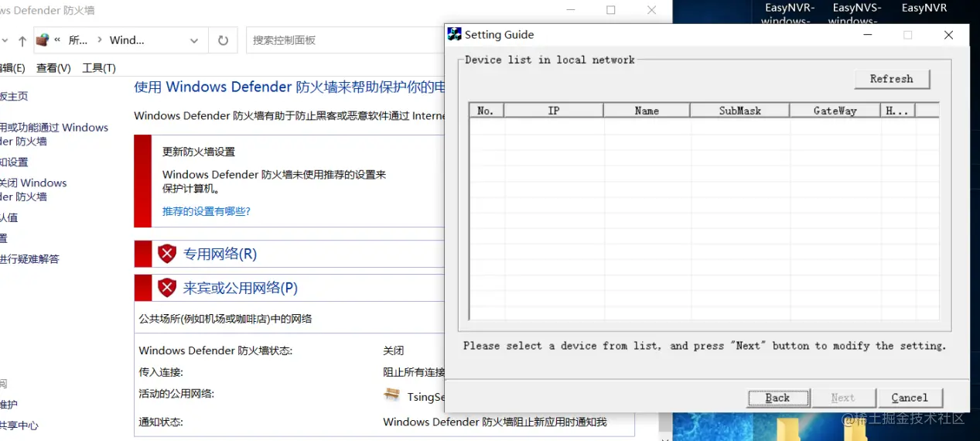The width and height of the screenshot is (980, 441).
Task: Select the rightmost EasyNVR desktop shortcut
Action: click(924, 9)
